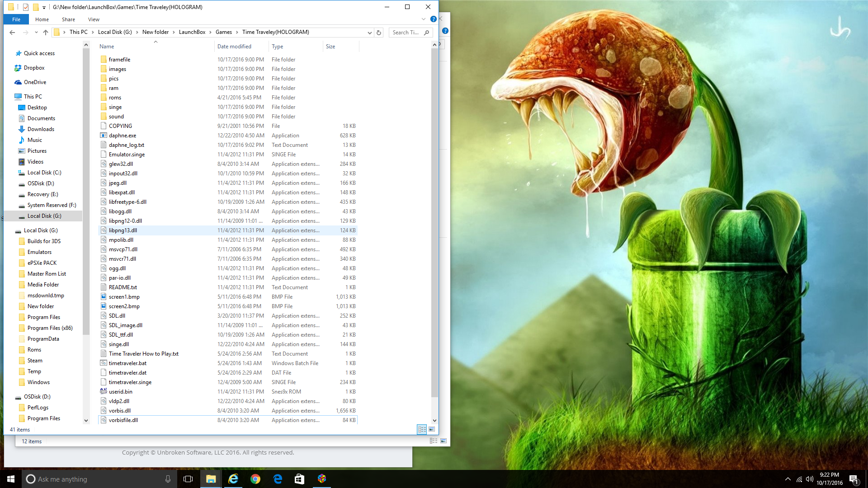
Task: Click the search magnifier icon
Action: pyautogui.click(x=426, y=33)
